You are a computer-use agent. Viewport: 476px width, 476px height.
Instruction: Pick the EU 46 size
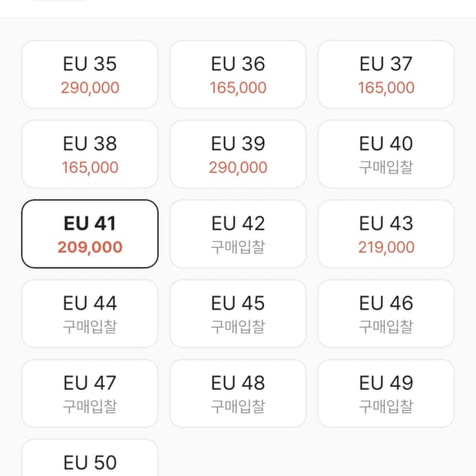point(386,314)
